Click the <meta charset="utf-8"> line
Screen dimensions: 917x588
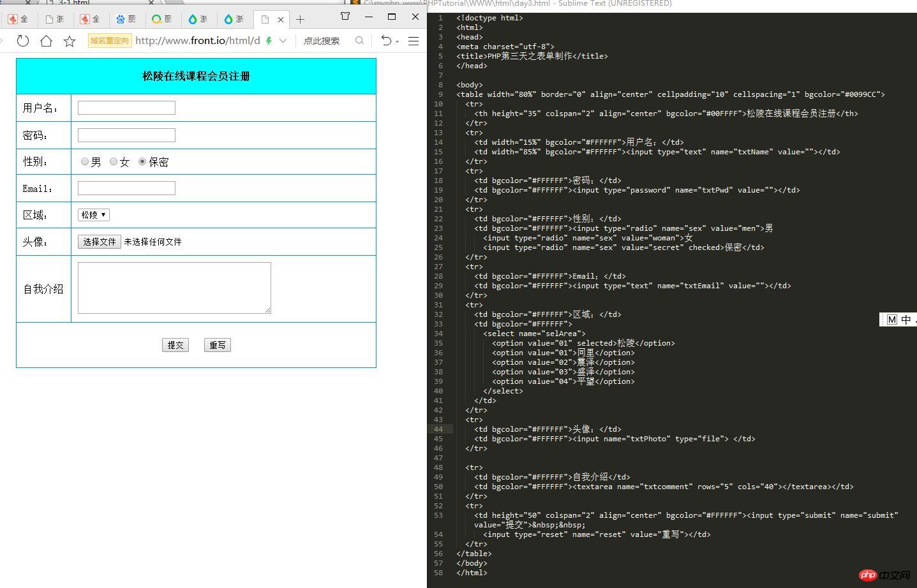(x=505, y=47)
